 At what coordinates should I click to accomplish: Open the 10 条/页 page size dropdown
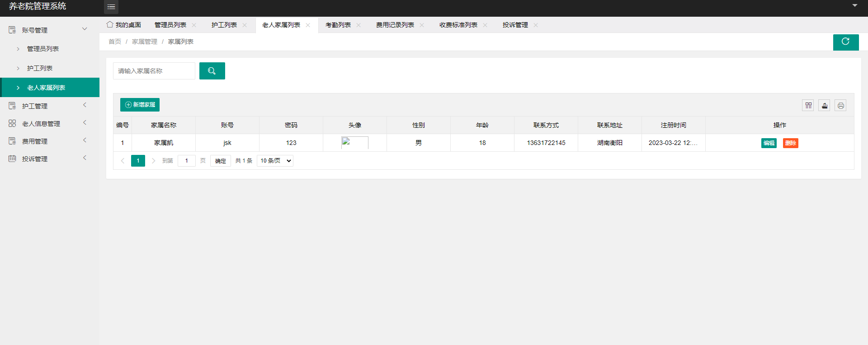(275, 161)
